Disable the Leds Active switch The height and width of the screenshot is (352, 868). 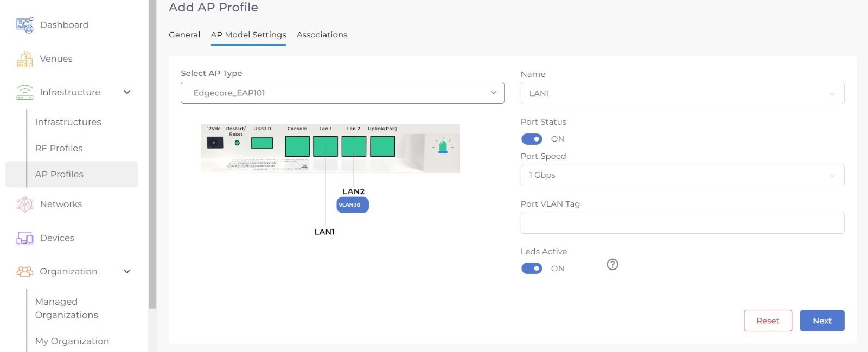(532, 268)
